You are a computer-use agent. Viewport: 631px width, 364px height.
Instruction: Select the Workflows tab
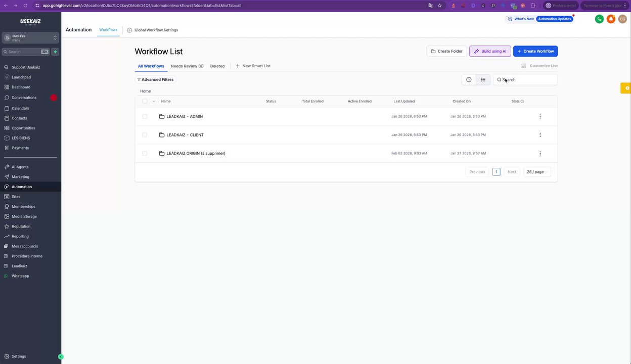point(108,30)
